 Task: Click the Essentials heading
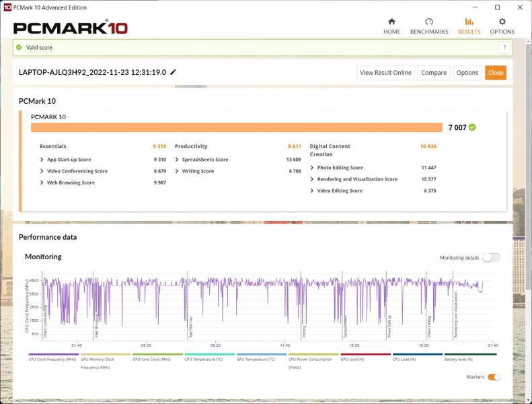[x=53, y=146]
